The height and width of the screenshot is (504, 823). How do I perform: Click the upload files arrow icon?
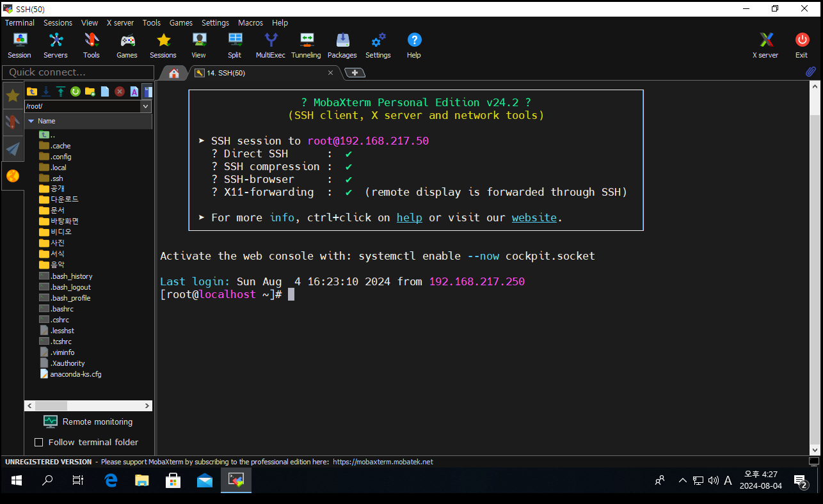(x=61, y=91)
